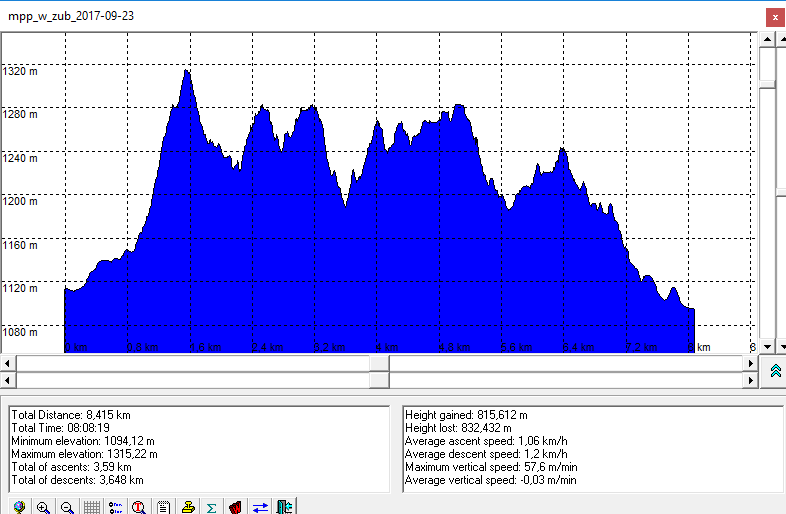Click the lower horizontal scrollbar thumb
Image resolution: width=786 pixels, height=514 pixels.
[x=380, y=381]
